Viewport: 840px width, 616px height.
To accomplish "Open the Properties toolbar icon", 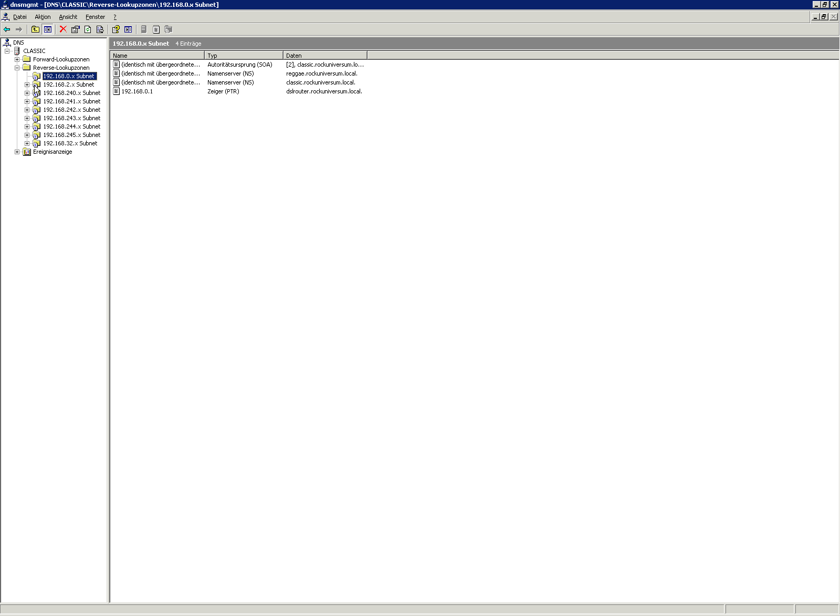I will coord(75,29).
